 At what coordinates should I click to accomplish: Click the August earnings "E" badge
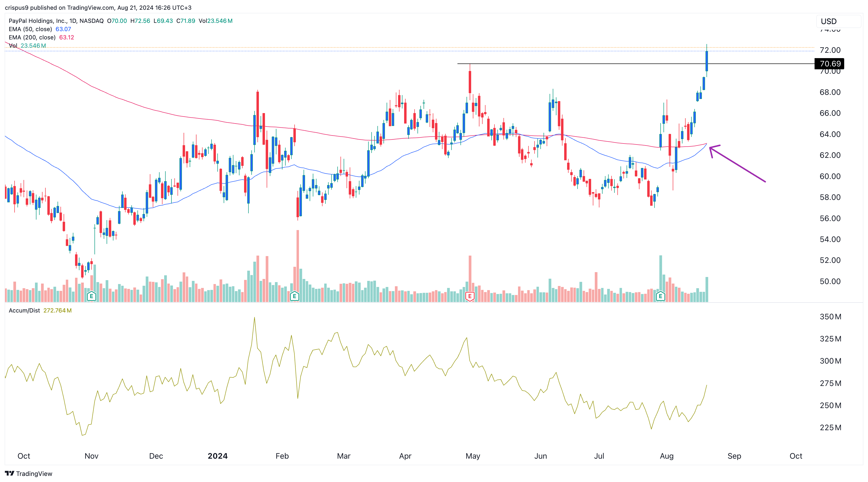(660, 296)
